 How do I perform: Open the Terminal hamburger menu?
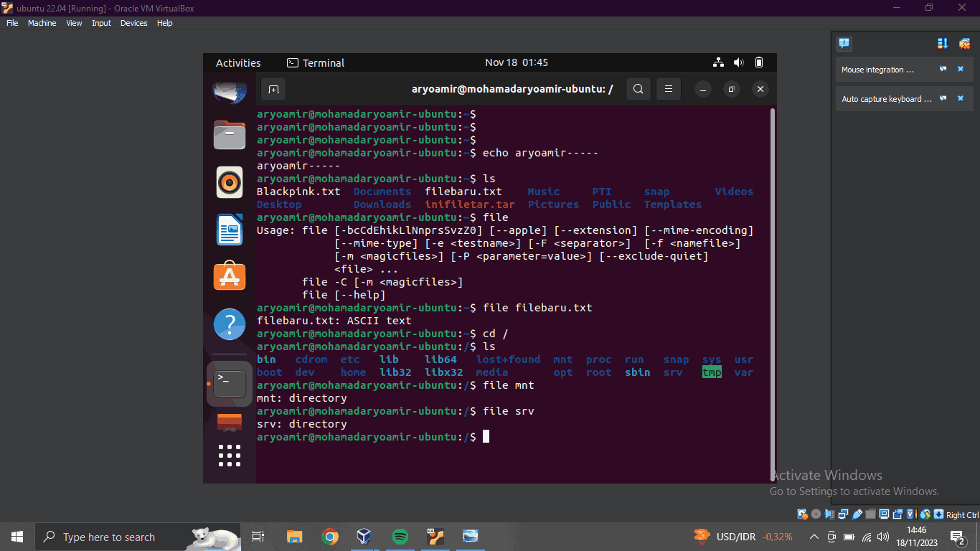[668, 90]
